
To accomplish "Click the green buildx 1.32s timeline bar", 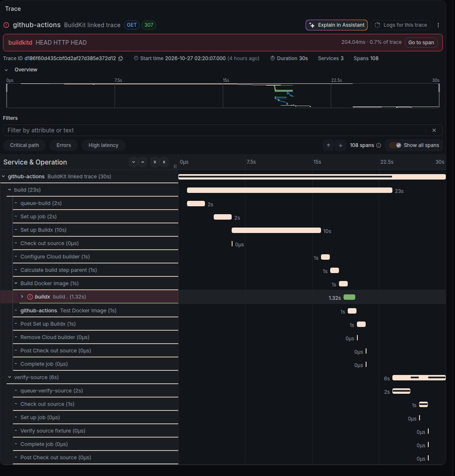I will pyautogui.click(x=349, y=297).
